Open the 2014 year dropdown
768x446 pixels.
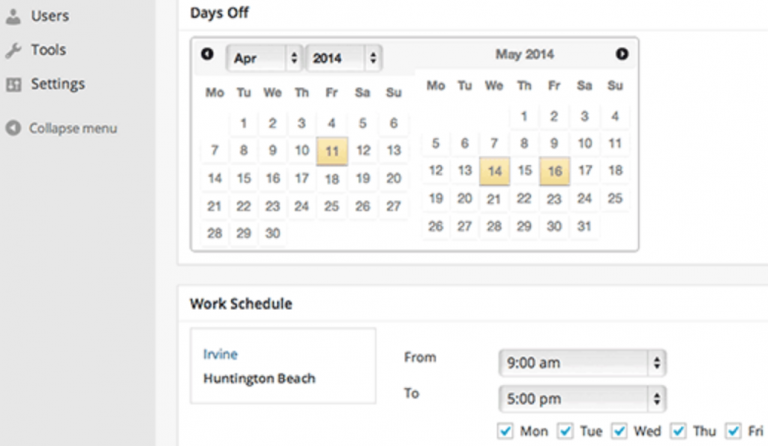click(344, 58)
